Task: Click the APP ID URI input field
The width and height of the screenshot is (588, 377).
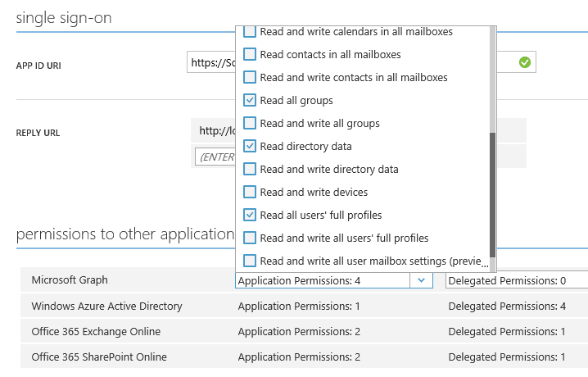Action: pos(361,62)
